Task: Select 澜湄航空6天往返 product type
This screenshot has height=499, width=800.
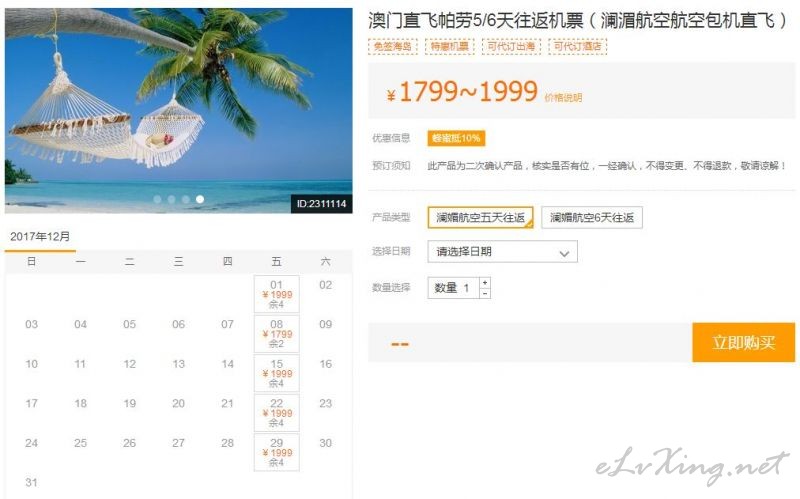Action: pos(591,218)
